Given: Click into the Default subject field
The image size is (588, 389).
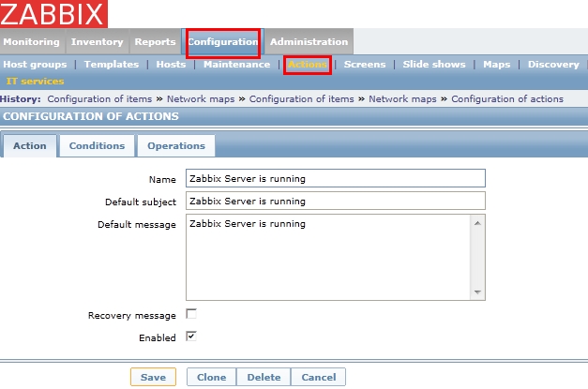Looking at the screenshot, I should tap(336, 201).
